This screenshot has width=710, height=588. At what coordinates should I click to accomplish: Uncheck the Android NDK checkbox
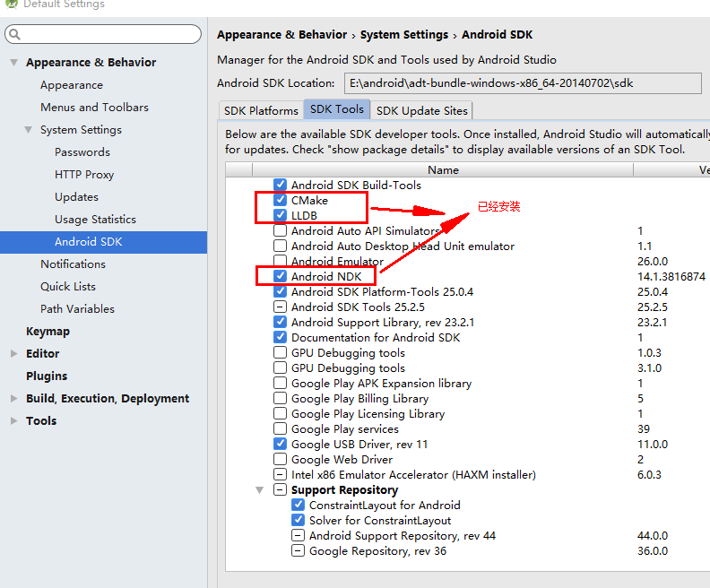(281, 276)
